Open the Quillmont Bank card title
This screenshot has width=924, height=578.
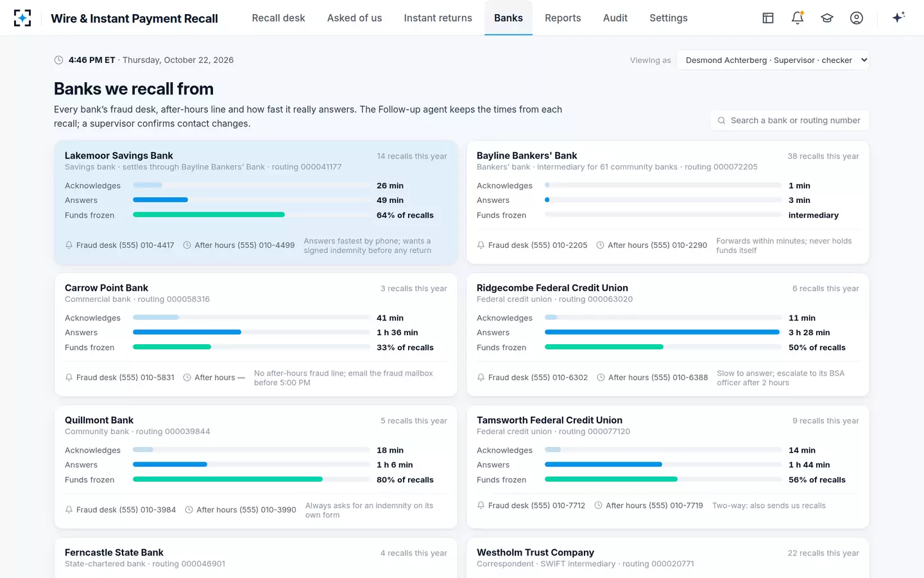point(99,420)
